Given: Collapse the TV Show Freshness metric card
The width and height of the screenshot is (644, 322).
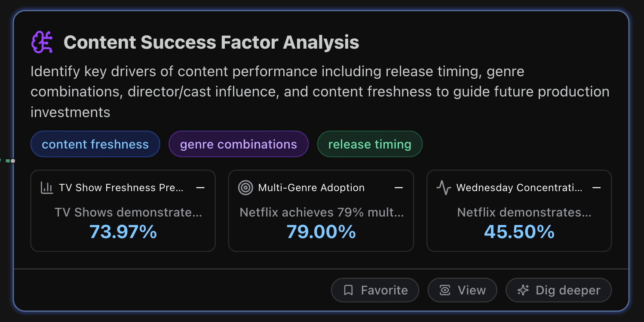Looking at the screenshot, I should coord(201,187).
